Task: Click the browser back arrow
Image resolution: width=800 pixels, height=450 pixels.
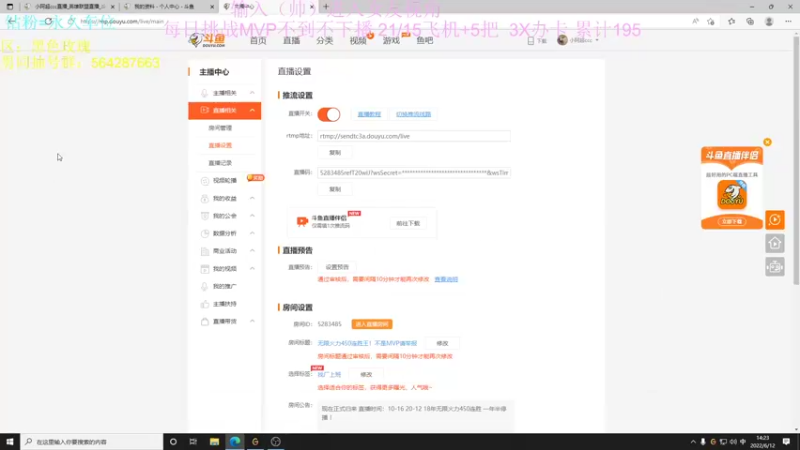Action: 11,21
